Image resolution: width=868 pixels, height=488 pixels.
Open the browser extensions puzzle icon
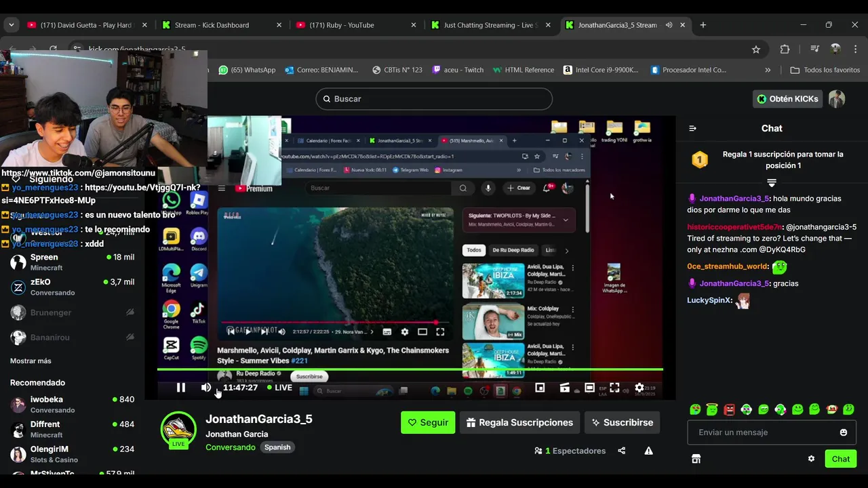(785, 49)
